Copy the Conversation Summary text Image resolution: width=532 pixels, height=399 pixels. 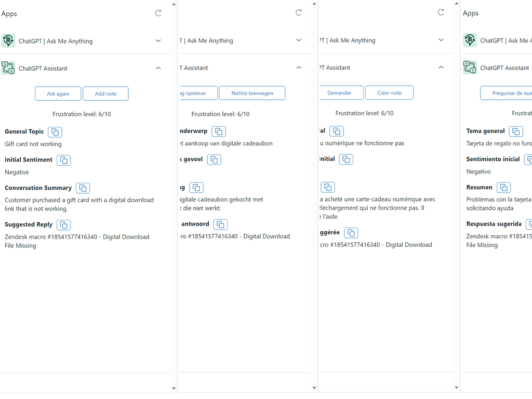coord(83,188)
